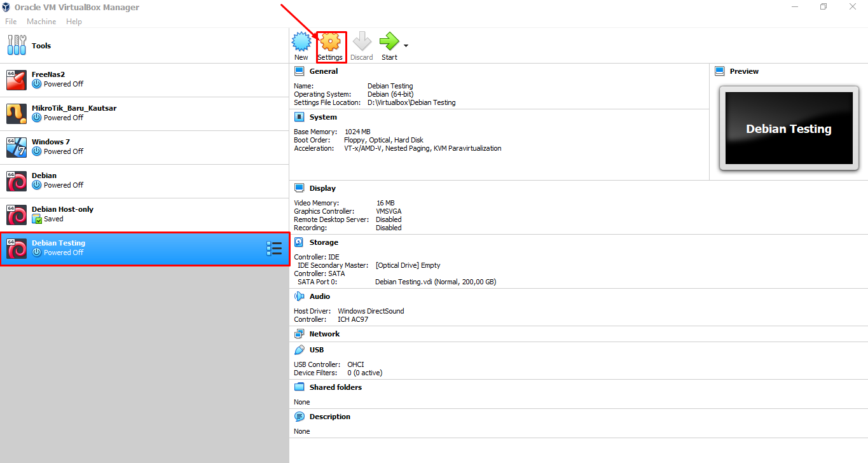Image resolution: width=868 pixels, height=463 pixels.
Task: Click the Discard toolbar icon
Action: click(362, 42)
